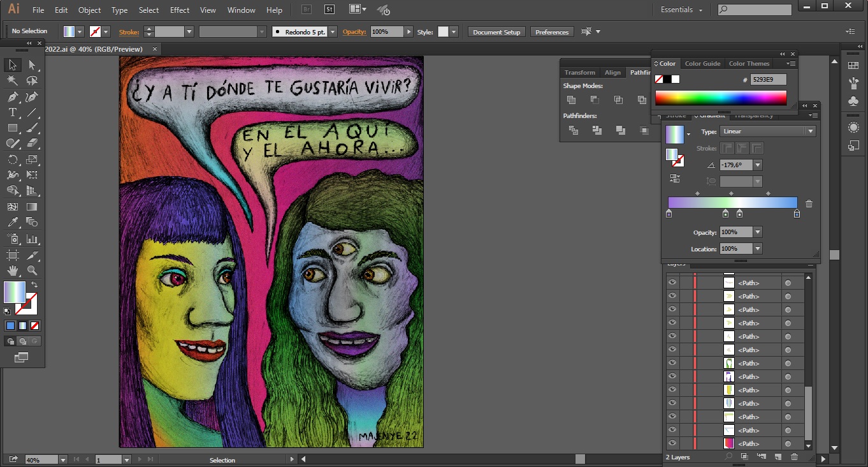868x467 pixels.
Task: Open the Object menu
Action: (x=89, y=10)
